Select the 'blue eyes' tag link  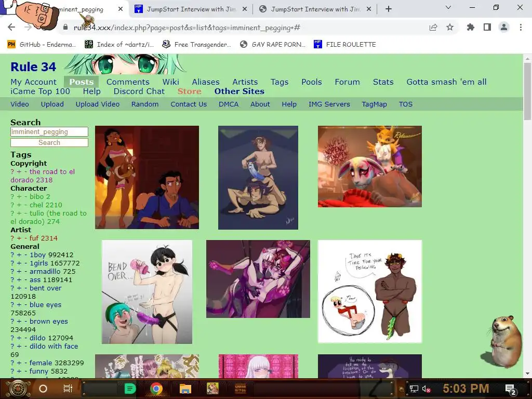[46, 304]
